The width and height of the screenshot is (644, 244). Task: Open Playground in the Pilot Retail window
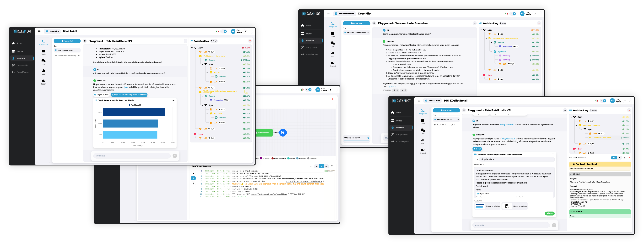[44, 42]
